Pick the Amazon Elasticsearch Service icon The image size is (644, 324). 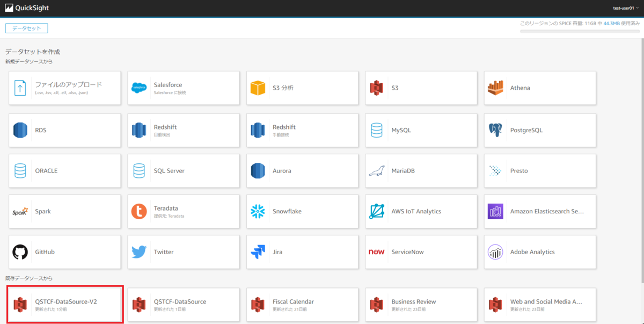pos(496,211)
